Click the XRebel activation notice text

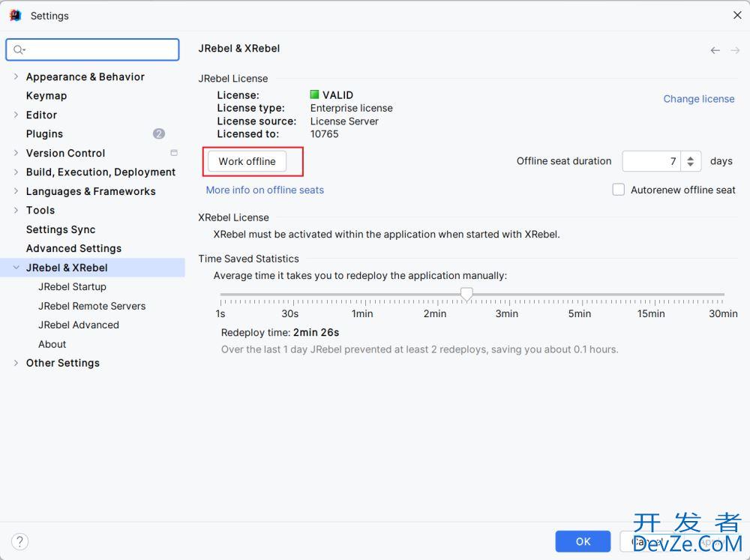386,235
